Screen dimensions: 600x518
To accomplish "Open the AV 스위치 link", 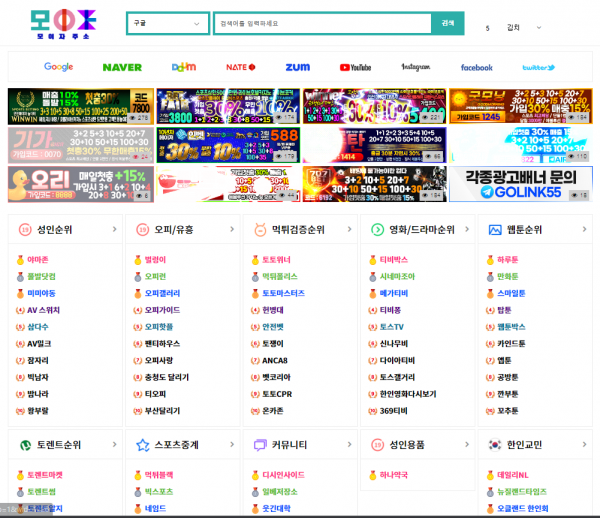I will 44,310.
